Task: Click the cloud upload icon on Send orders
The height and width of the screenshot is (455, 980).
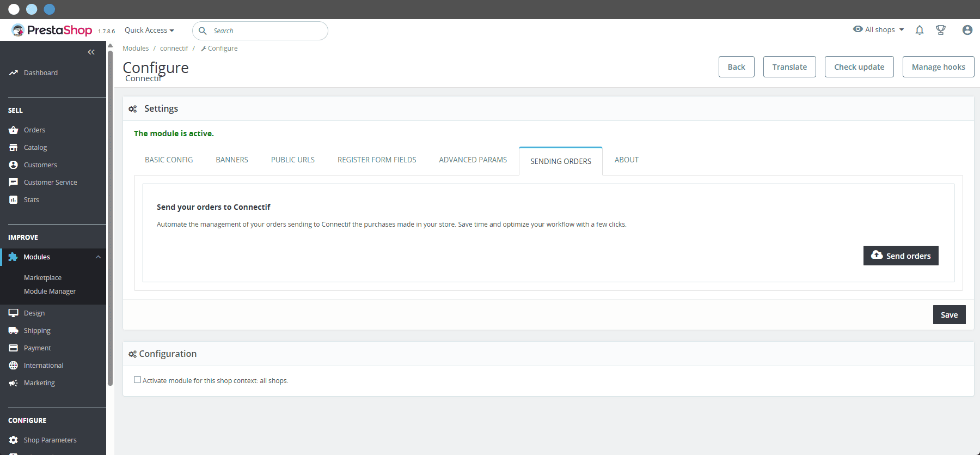Action: 877,255
